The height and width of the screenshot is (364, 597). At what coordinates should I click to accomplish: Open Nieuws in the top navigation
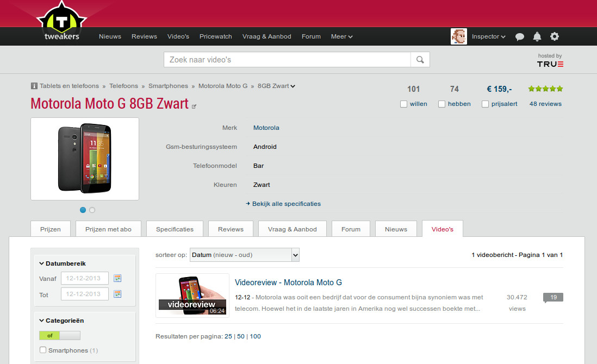point(110,36)
